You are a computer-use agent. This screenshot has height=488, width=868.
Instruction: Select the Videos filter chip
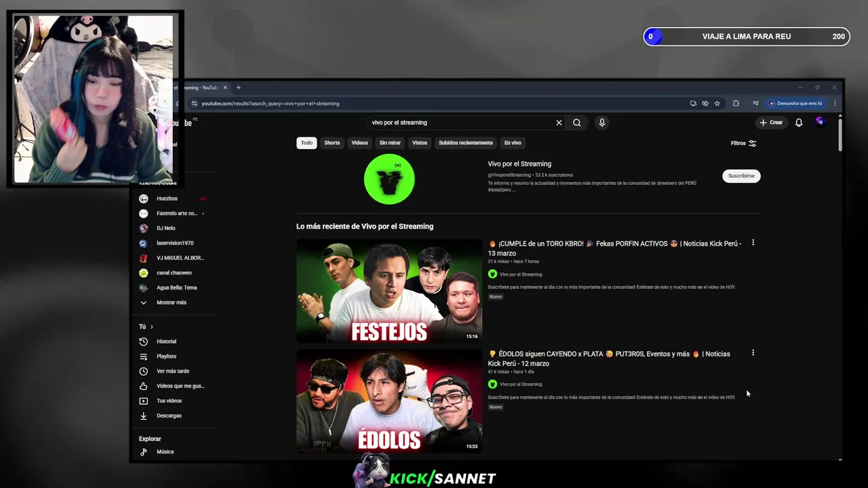pos(359,143)
